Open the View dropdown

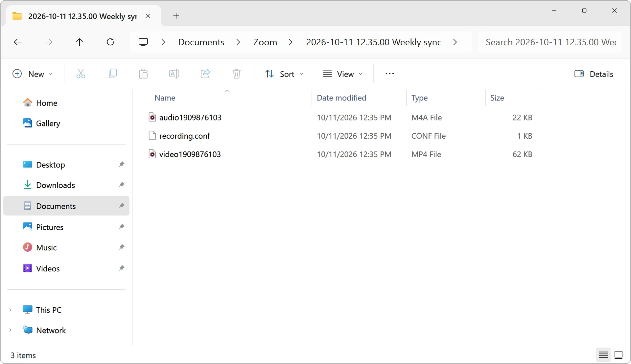click(342, 74)
